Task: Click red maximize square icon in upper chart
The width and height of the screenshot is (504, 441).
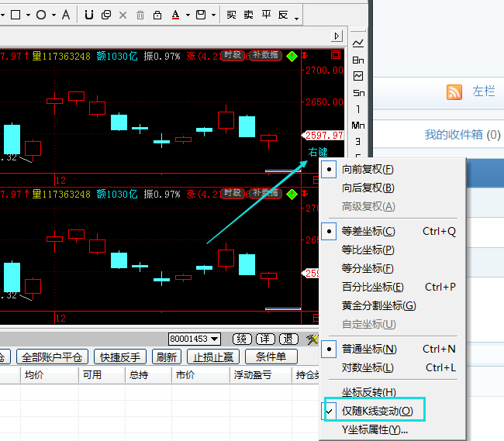Action: (x=336, y=54)
